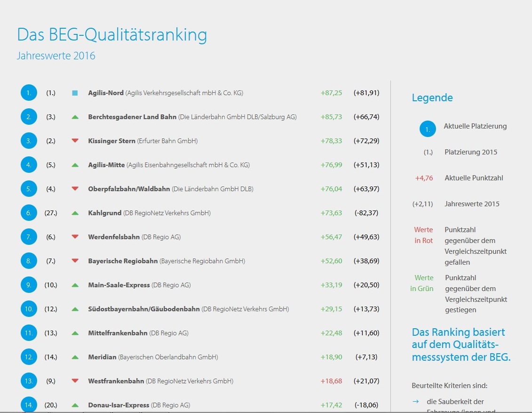
Task: Click the blue rank 10 circle badge
Action: [29, 309]
